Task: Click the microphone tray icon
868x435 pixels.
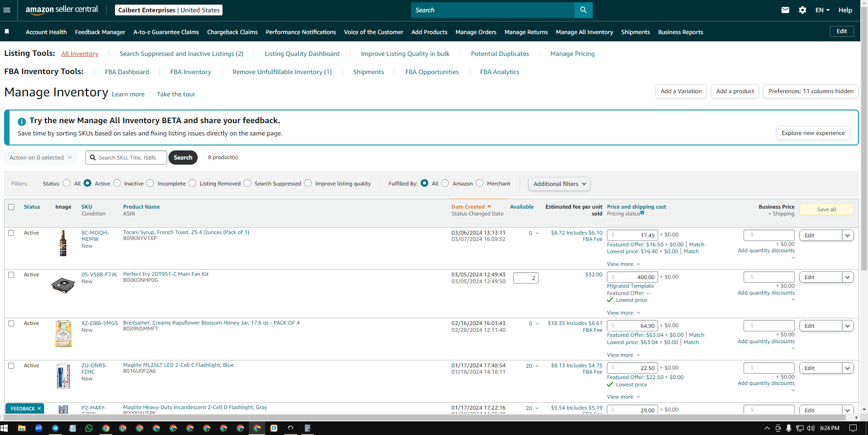Action: point(789,428)
